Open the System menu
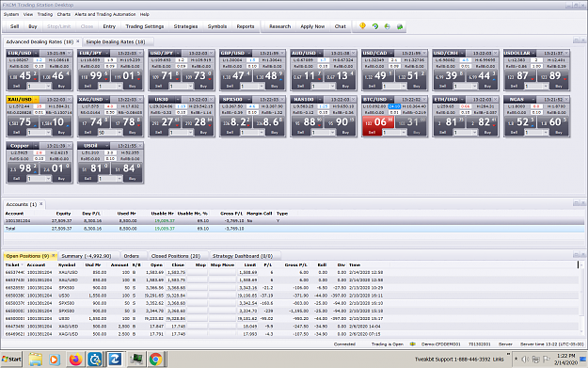Image resolution: width=588 pixels, height=368 pixels. tap(11, 14)
